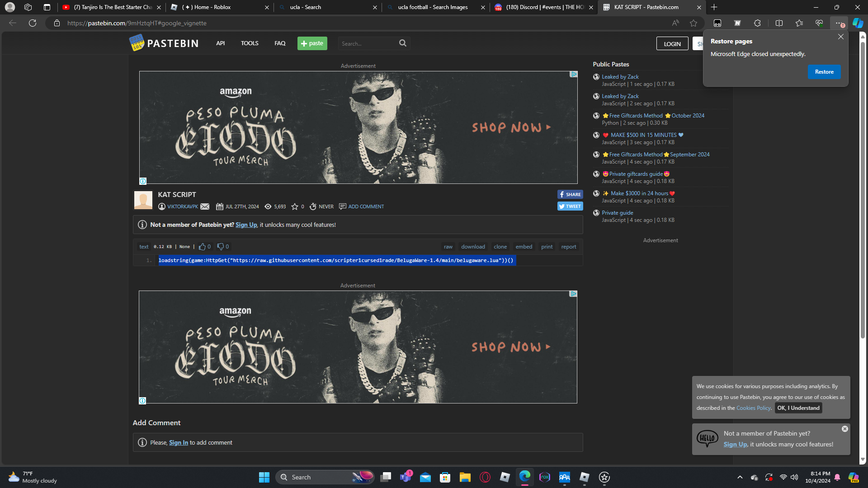Switch to ucla football Search Images tab
The width and height of the screenshot is (868, 488).
[x=435, y=7]
